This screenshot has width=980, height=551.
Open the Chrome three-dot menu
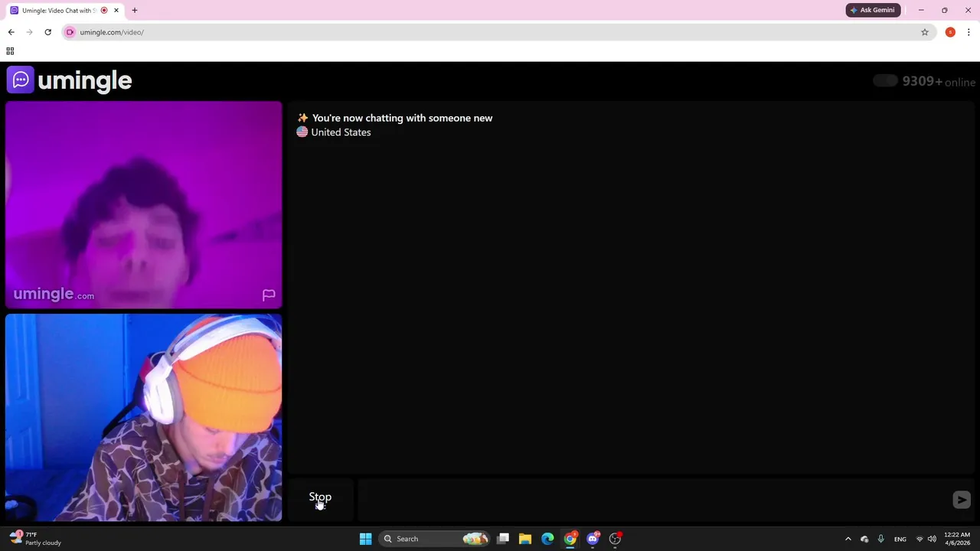point(969,32)
